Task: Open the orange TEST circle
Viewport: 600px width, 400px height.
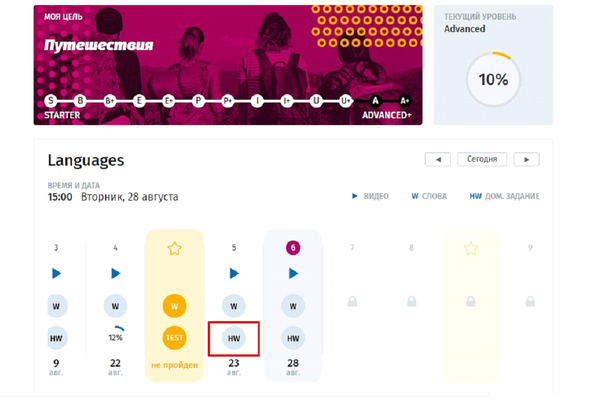Action: [x=175, y=339]
